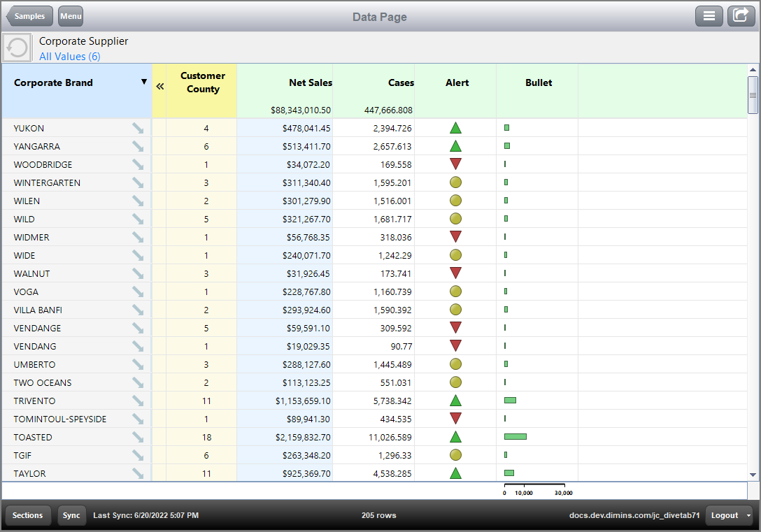Image resolution: width=761 pixels, height=532 pixels.
Task: Click the drill-down arrow icon beside YUKON
Action: pos(137,128)
